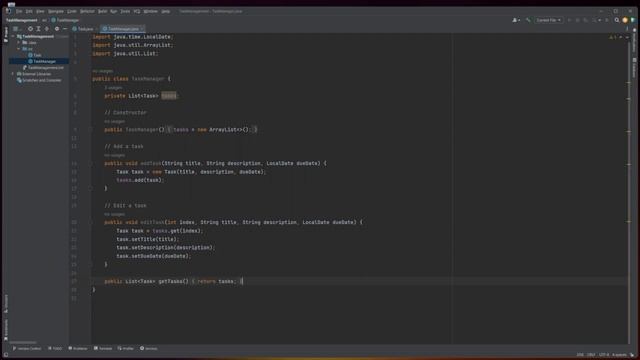The width and height of the screenshot is (640, 360).
Task: Select TaskManagement.iml file in tree
Action: (43, 68)
